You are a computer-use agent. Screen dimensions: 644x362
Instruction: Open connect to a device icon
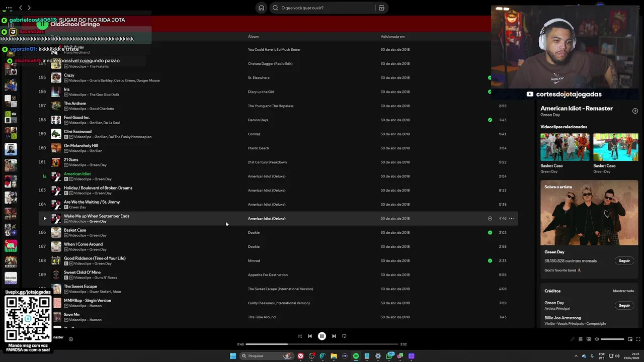589,339
